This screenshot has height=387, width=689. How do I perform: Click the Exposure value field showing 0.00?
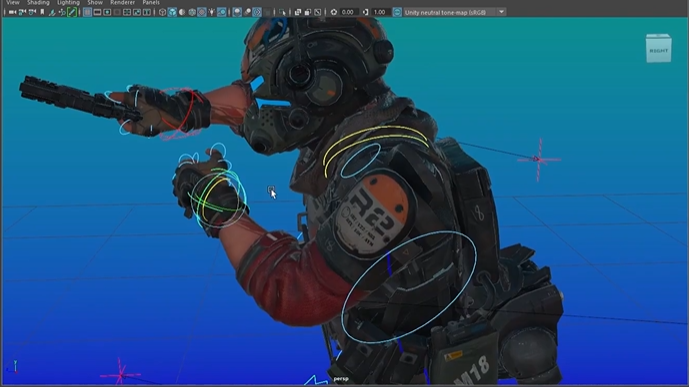point(348,12)
